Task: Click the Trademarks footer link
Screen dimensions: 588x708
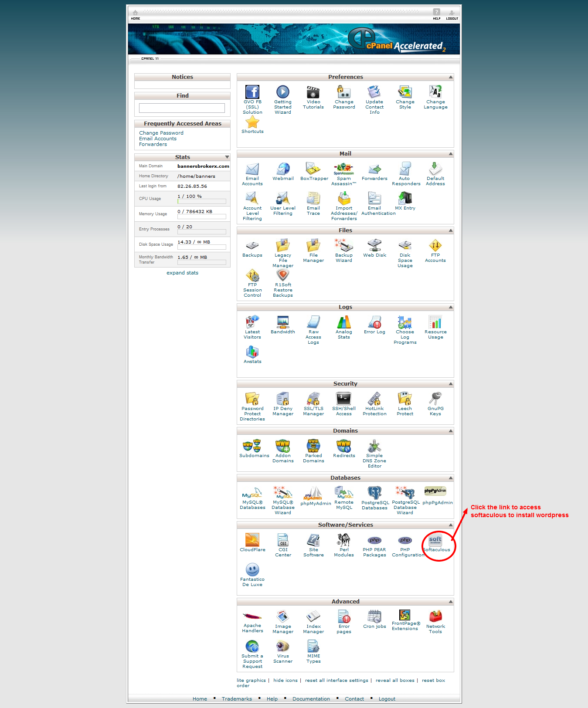Action: tap(237, 699)
